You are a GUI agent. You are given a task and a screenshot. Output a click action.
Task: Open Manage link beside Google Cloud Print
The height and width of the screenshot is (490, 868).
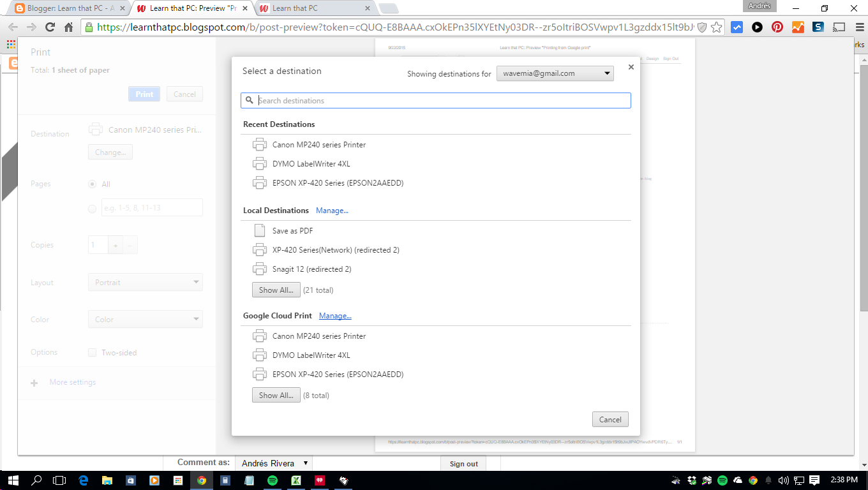point(335,316)
